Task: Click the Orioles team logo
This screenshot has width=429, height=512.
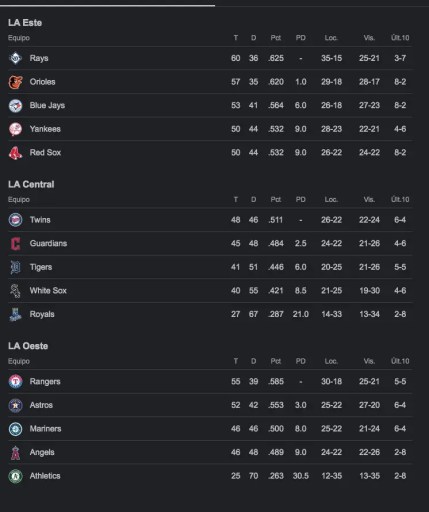Action: coord(15,82)
